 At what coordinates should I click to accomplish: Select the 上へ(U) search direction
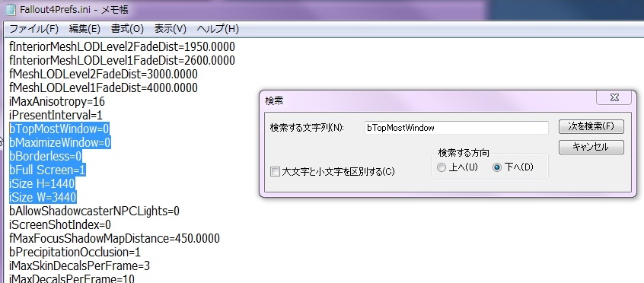pyautogui.click(x=442, y=167)
